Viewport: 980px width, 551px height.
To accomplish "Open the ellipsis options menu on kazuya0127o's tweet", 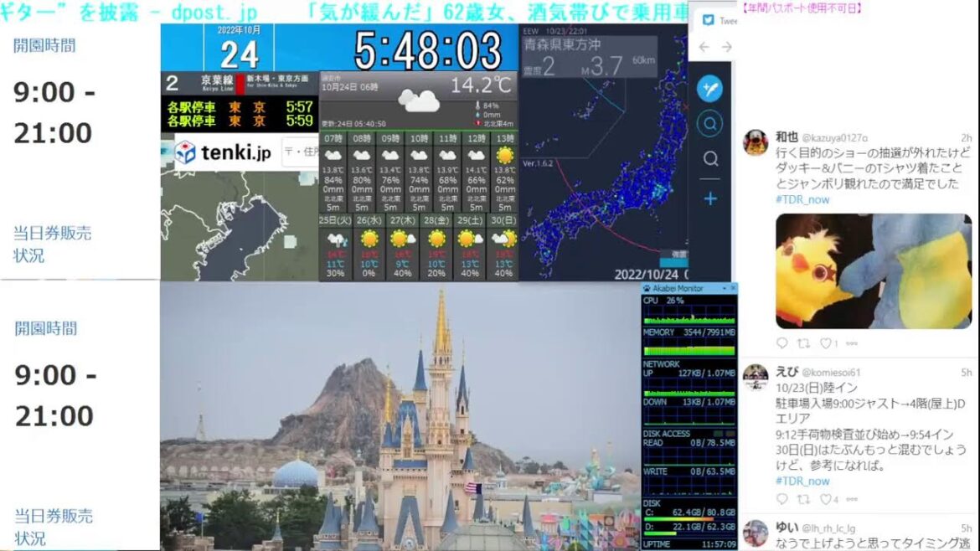I will tap(852, 342).
